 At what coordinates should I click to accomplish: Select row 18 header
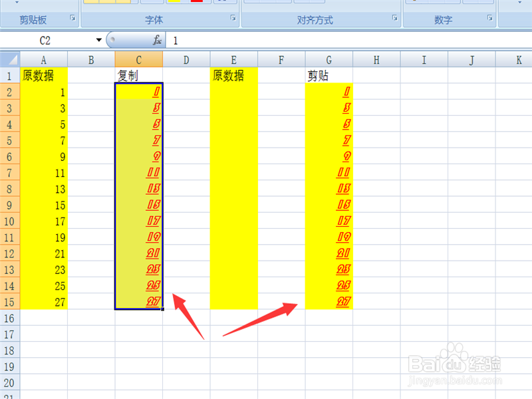[10, 350]
